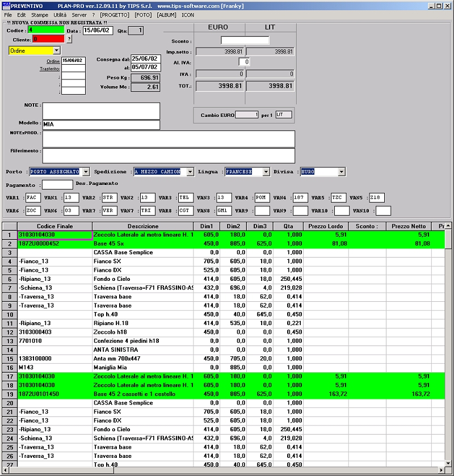Viewport: 454px width, 476px height.
Task: Click the VAN4 field with 187
Action: pos(300,197)
